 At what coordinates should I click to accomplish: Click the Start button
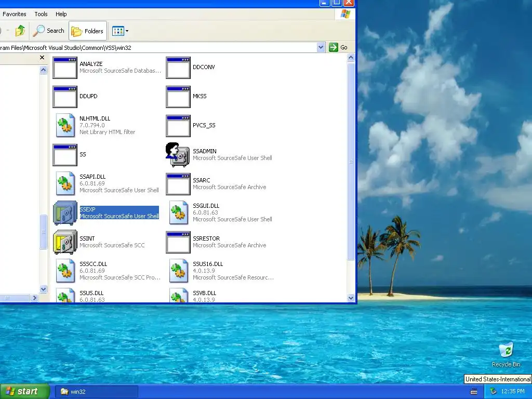(25, 392)
